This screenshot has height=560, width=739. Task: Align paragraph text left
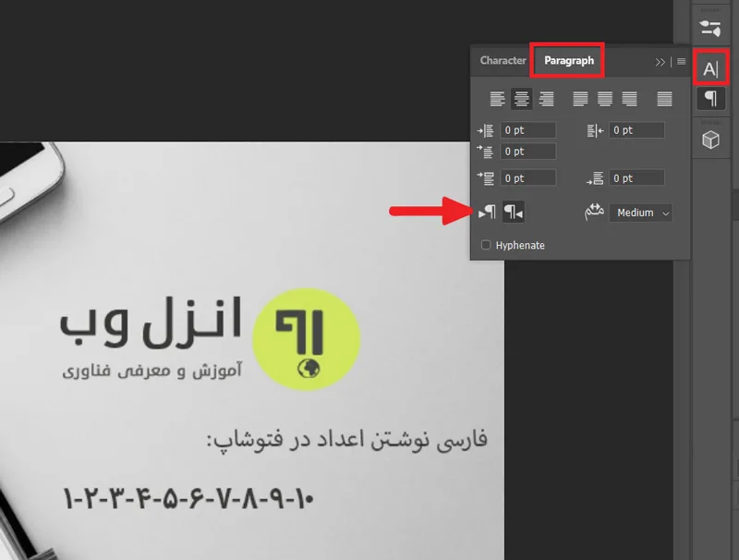click(497, 99)
